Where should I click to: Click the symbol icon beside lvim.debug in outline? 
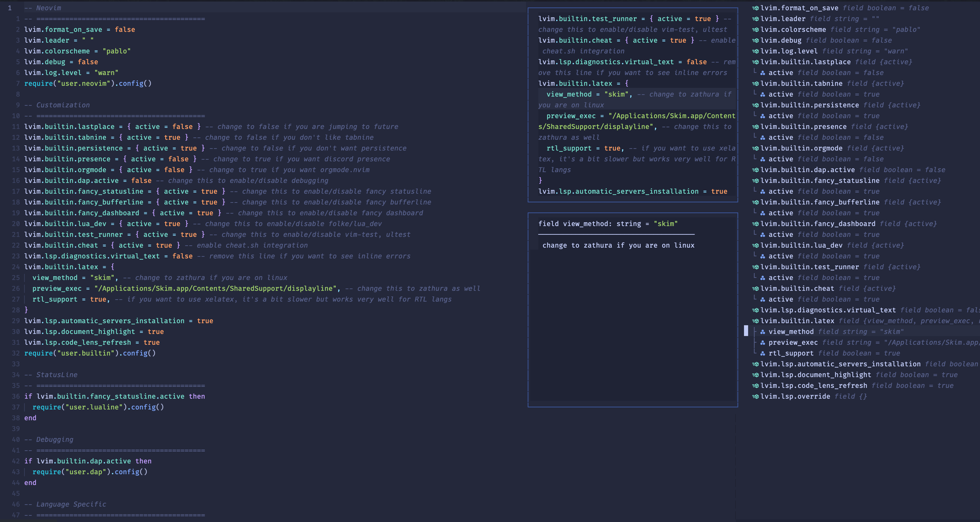point(755,40)
